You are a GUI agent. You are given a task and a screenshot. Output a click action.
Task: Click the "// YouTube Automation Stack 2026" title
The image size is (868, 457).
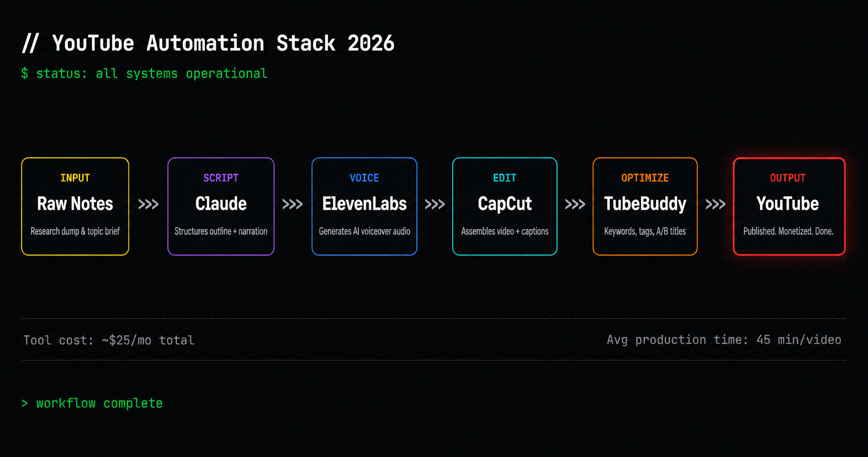click(x=208, y=43)
